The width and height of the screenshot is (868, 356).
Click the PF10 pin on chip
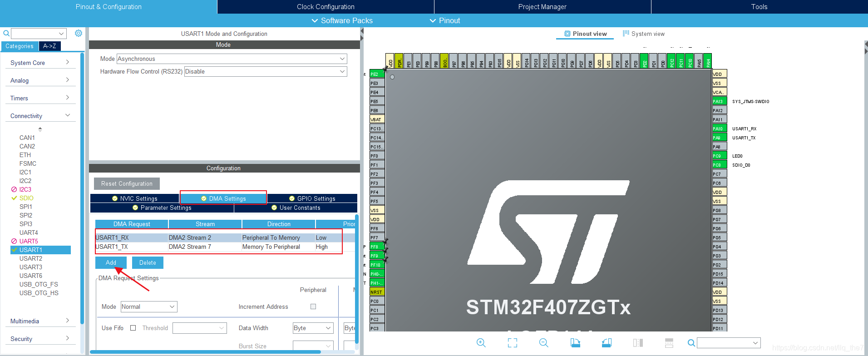coord(377,265)
